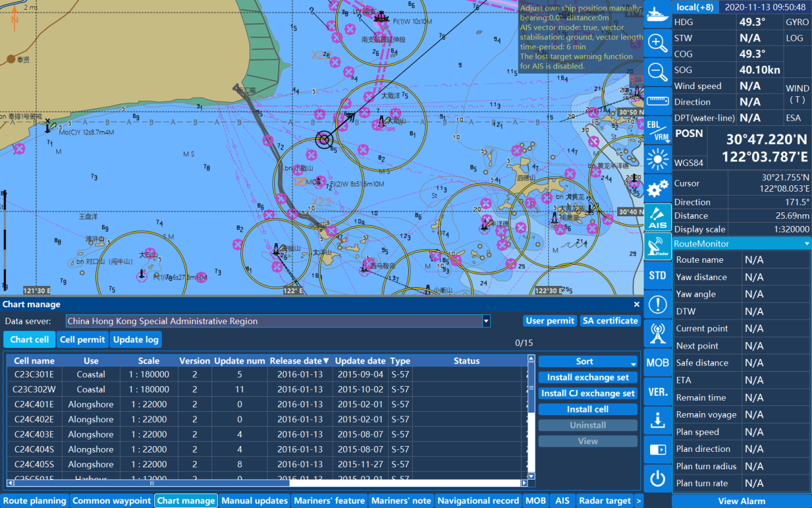Image resolution: width=812 pixels, height=508 pixels.
Task: Open the EBL/VRM tool
Action: tap(657, 129)
